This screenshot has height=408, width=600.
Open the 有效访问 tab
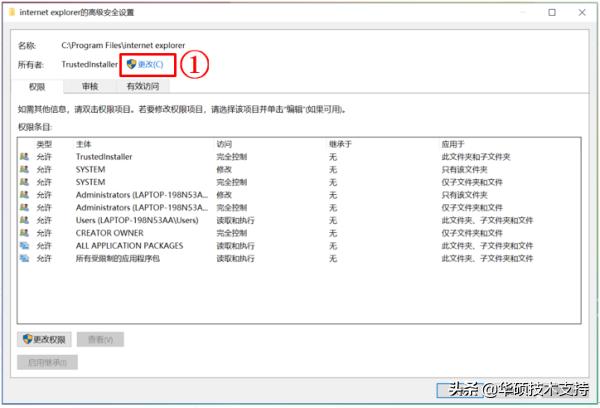143,86
